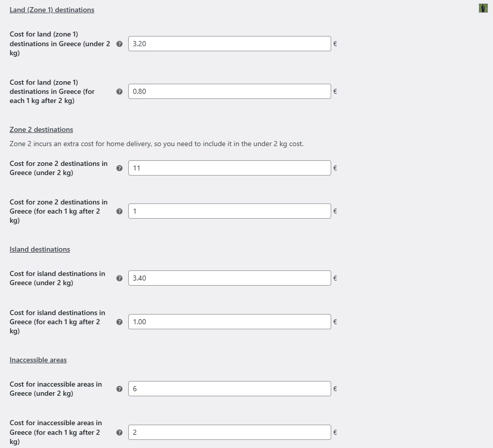The height and width of the screenshot is (448, 493).
Task: Click help icon for island each extra kg
Action: coord(120,322)
